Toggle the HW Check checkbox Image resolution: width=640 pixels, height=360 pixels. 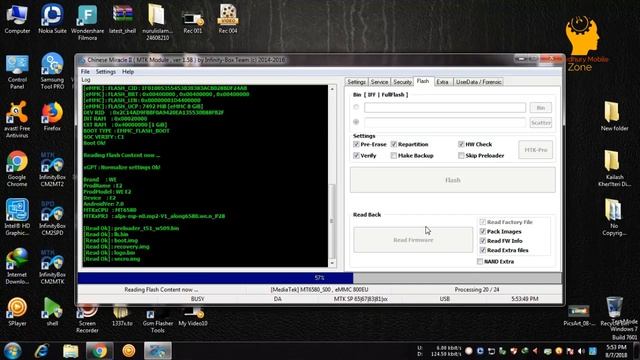tap(461, 144)
